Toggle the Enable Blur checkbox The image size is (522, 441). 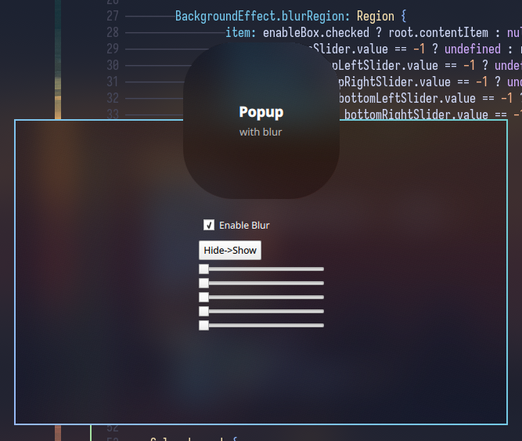tap(209, 225)
